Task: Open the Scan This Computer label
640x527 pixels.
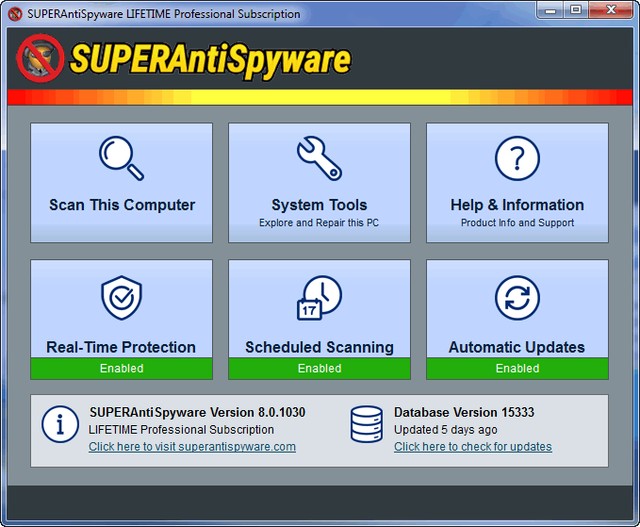Action: (122, 205)
